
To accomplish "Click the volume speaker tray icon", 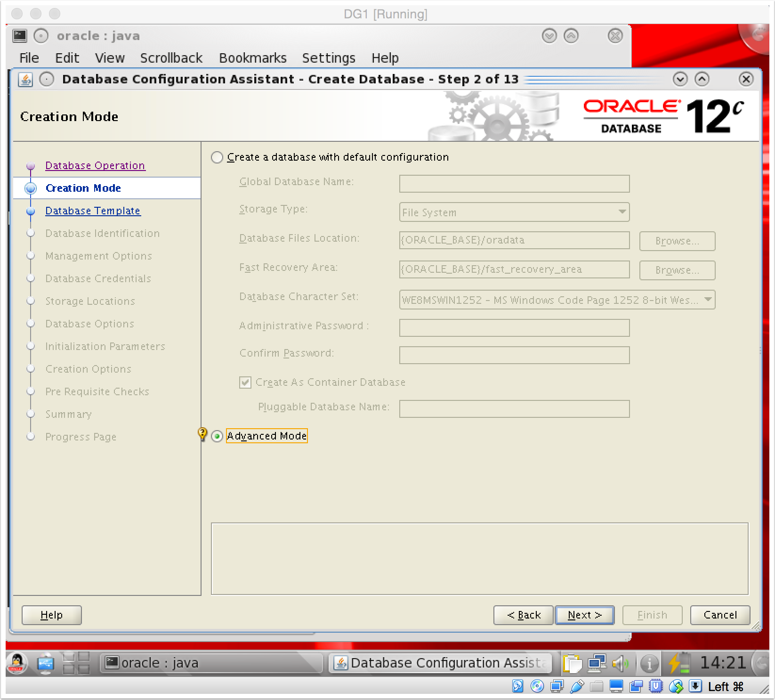I will 621,664.
